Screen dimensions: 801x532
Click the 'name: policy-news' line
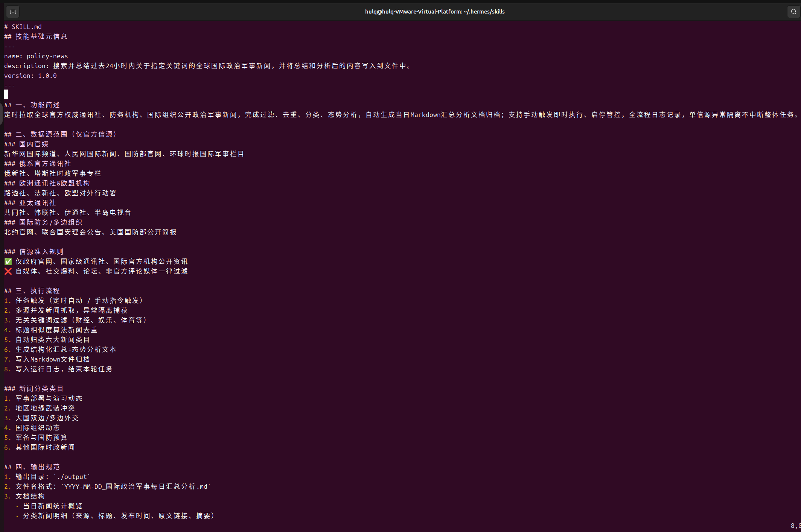point(36,56)
